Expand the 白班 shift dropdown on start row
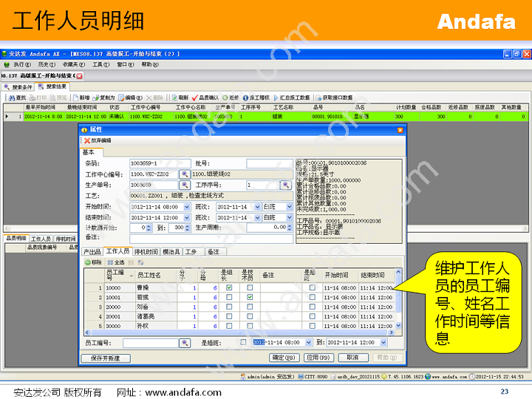This screenshot has width=532, height=399. click(x=290, y=207)
